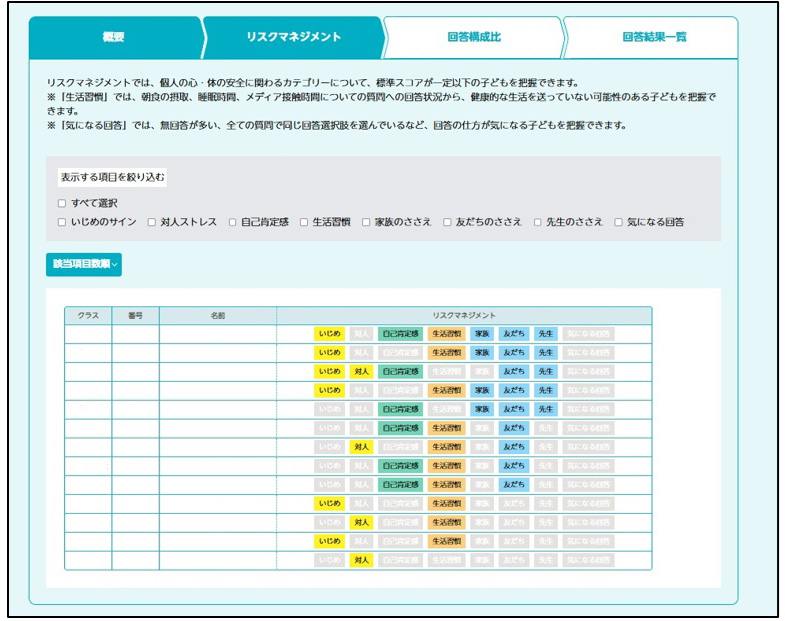Image resolution: width=785 pixels, height=621 pixels.
Task: Click the 名前 column header
Action: point(218,316)
